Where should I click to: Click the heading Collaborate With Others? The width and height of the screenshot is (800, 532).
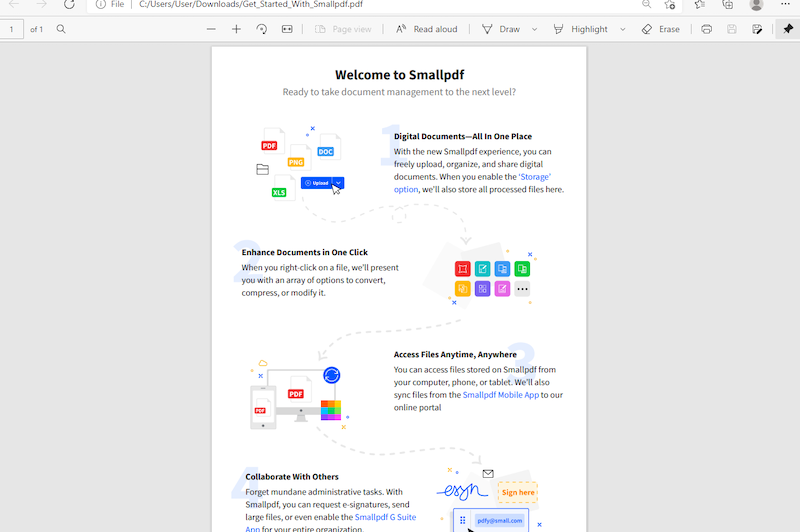point(292,477)
